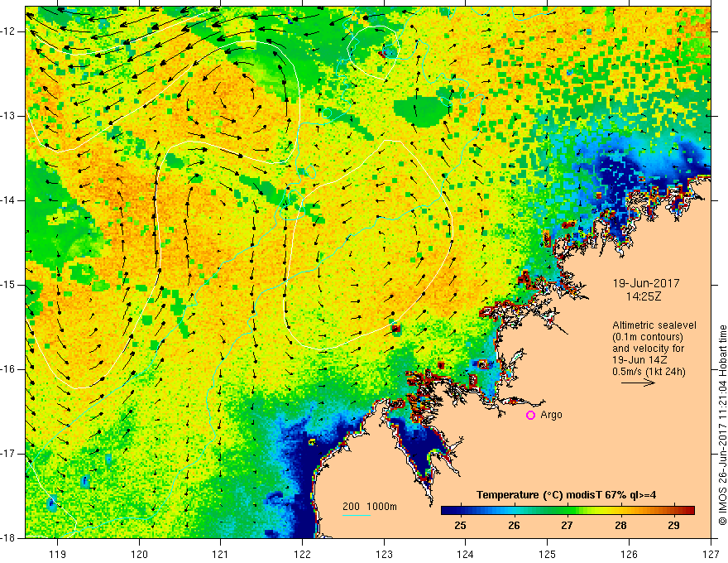Click the "0.5m/s (1kt 24h)" text
The image size is (728, 563).
(649, 372)
